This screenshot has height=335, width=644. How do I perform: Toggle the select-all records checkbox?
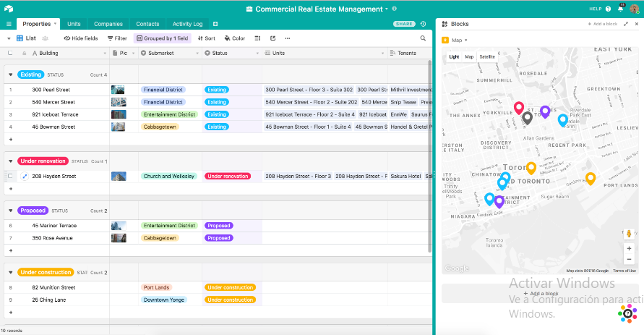click(10, 53)
